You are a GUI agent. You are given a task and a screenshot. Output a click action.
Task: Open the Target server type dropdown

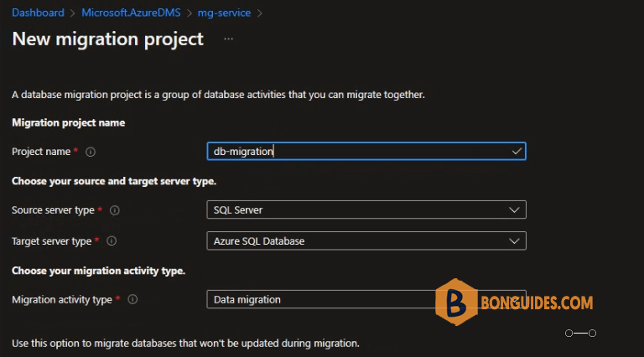coord(366,241)
